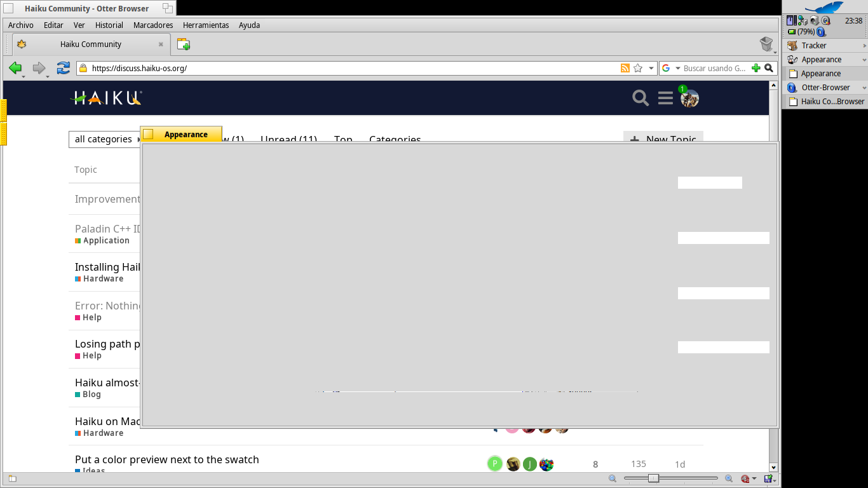This screenshot has width=868, height=488.
Task: Bookmark page with the star icon
Action: pos(638,68)
